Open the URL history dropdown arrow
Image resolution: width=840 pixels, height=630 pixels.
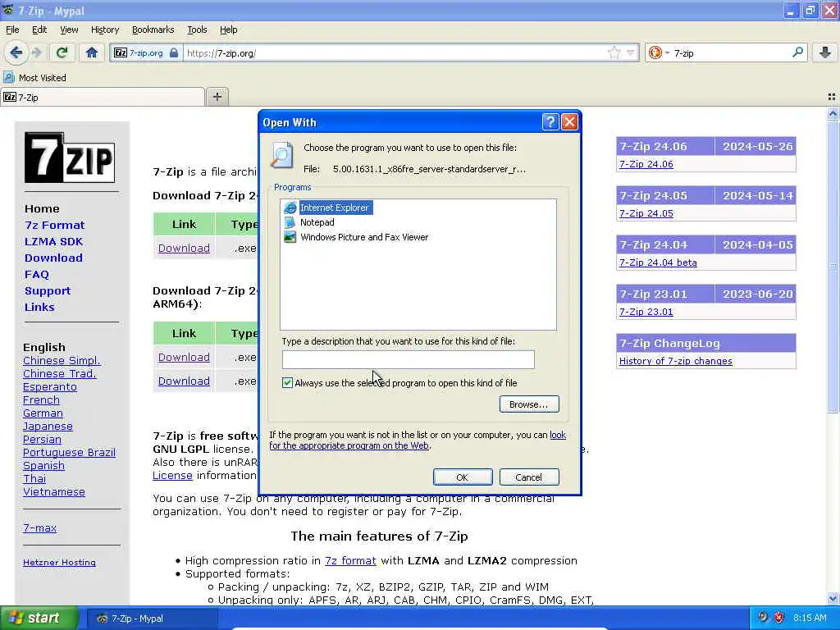pyautogui.click(x=631, y=52)
